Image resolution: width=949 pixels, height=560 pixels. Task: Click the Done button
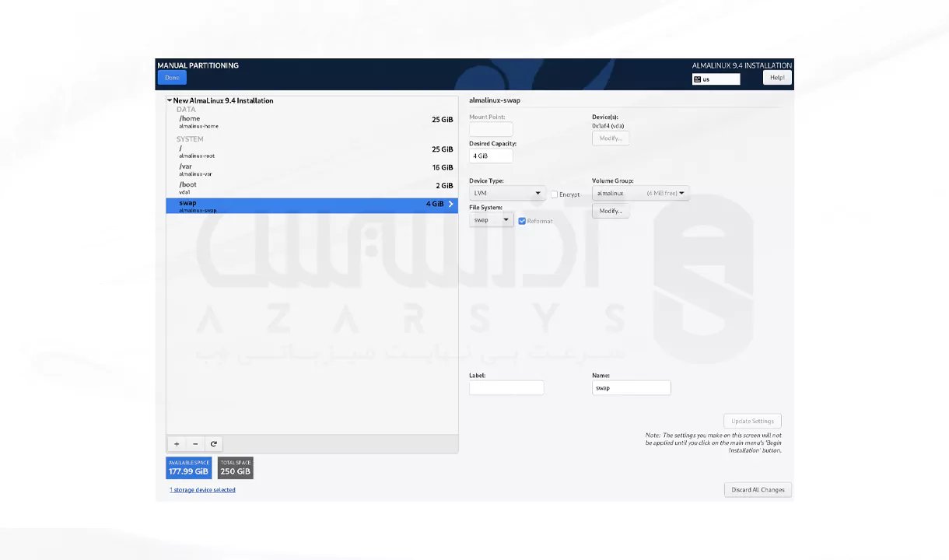172,78
